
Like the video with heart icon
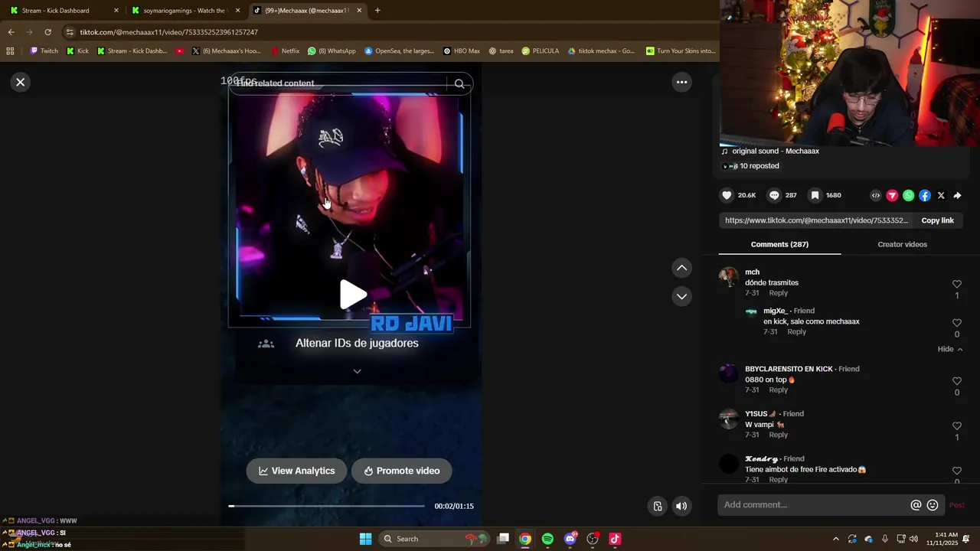727,195
